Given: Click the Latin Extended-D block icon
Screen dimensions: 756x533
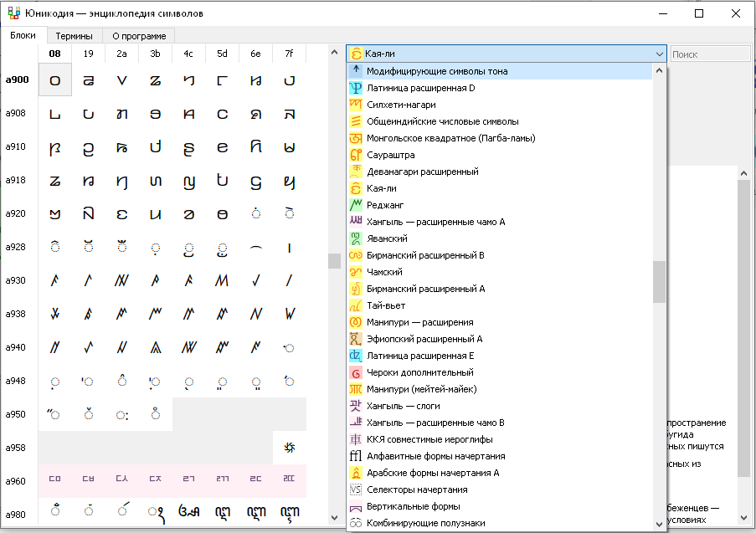Looking at the screenshot, I should (356, 88).
